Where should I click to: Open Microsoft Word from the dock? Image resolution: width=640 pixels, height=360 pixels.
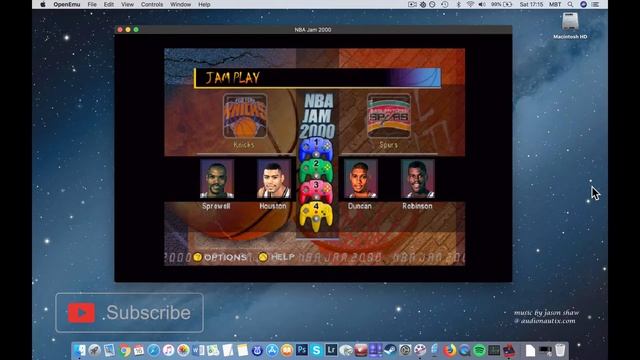(198, 350)
